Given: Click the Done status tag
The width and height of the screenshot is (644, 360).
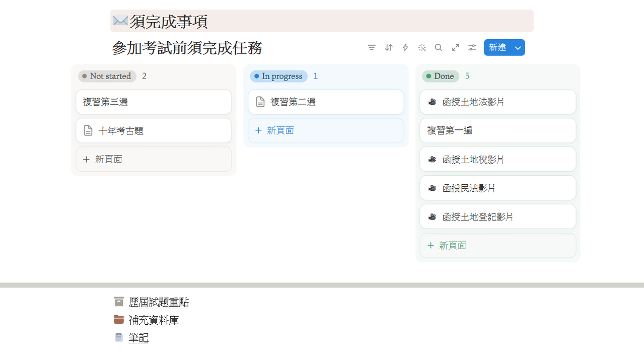Looking at the screenshot, I should click(x=441, y=76).
